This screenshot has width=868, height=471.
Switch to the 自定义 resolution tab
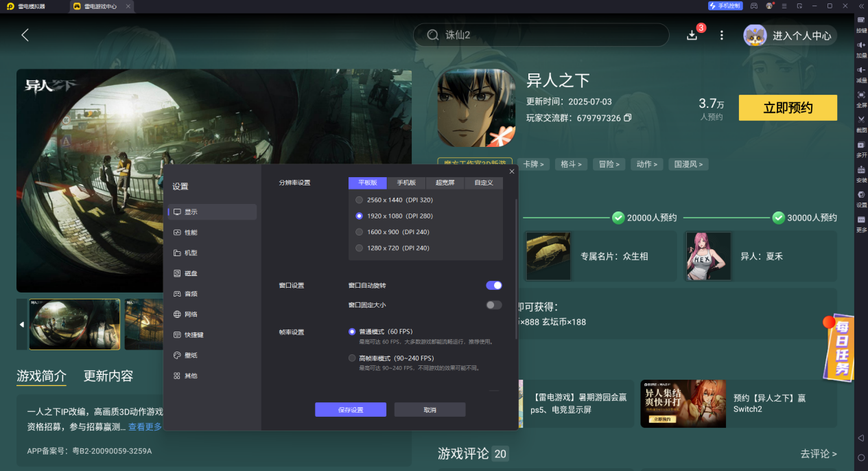tap(484, 183)
